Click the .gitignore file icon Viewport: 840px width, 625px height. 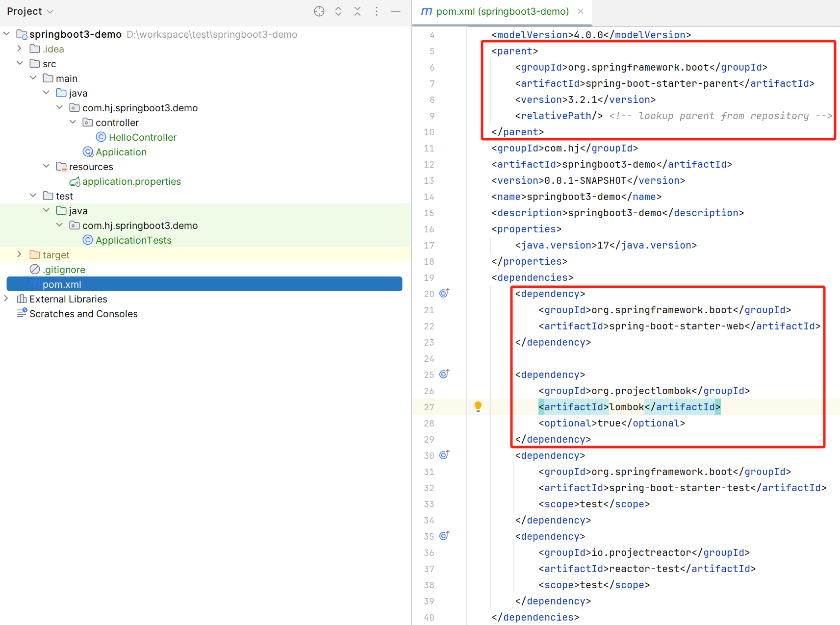(x=35, y=269)
